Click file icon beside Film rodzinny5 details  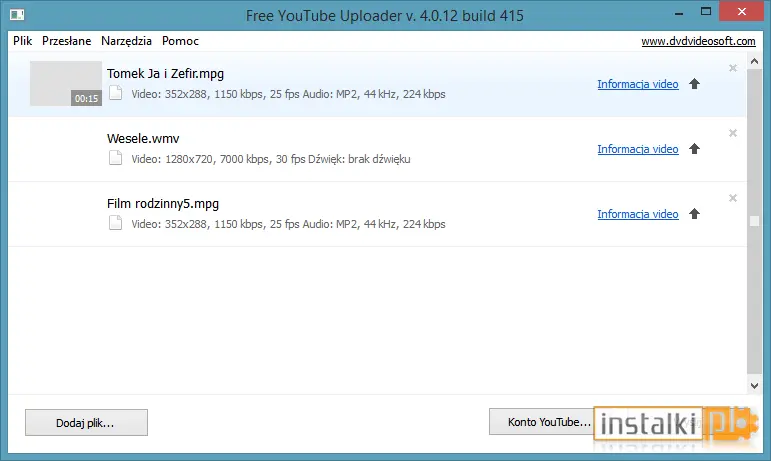[x=116, y=223]
